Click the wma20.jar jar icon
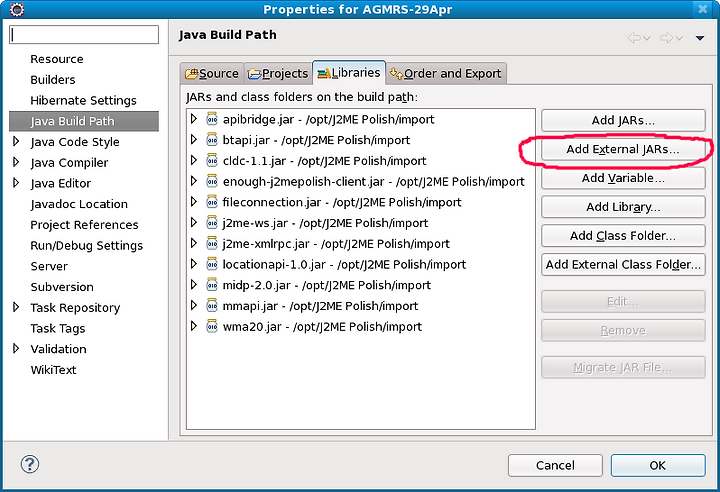The height and width of the screenshot is (492, 720). coord(212,326)
